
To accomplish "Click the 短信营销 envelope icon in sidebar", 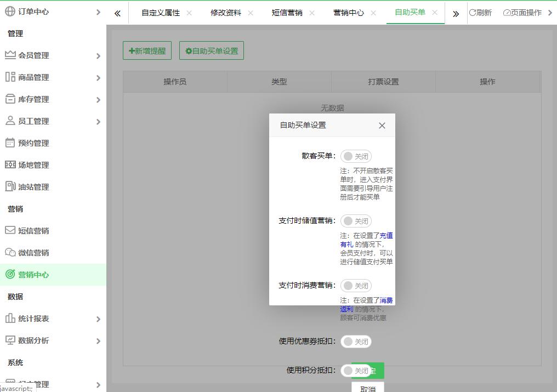I will (10, 230).
